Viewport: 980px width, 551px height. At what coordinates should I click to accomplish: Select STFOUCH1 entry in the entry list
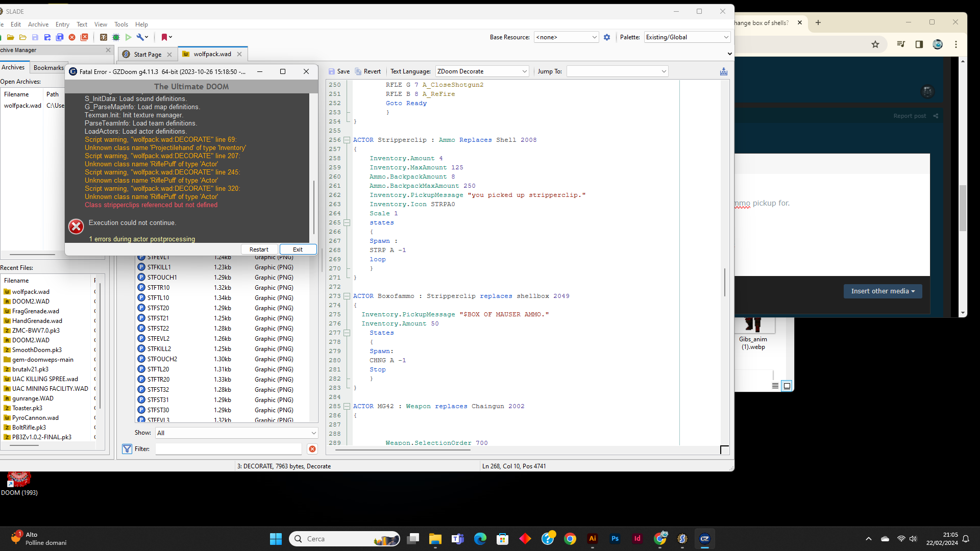[223, 278]
